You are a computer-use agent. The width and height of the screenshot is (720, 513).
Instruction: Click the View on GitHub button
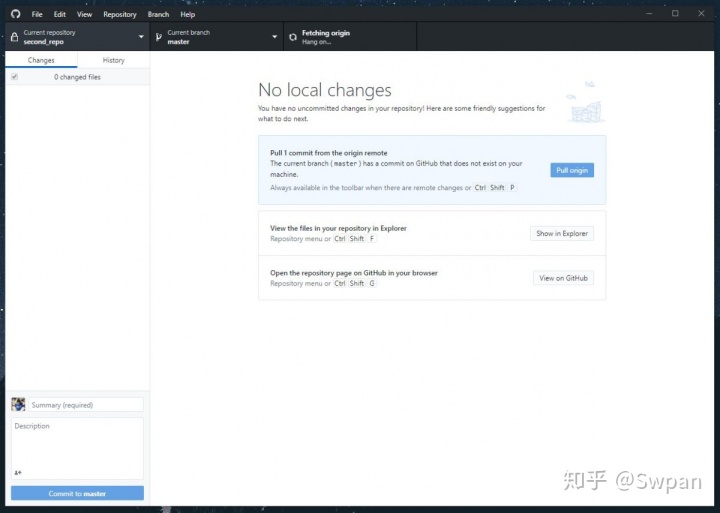tap(563, 278)
